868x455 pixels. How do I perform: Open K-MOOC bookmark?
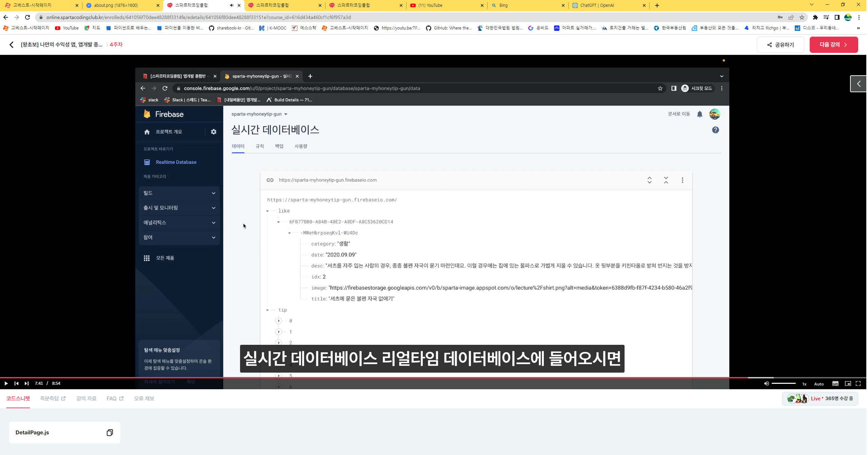(x=273, y=28)
